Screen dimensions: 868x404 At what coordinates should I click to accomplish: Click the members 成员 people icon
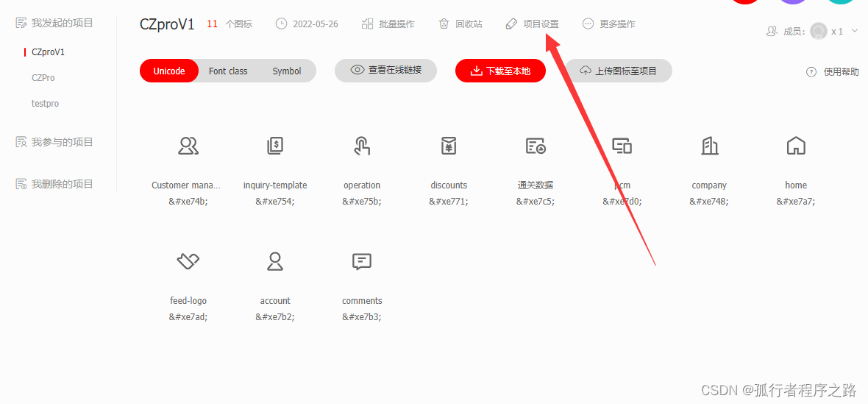point(772,32)
